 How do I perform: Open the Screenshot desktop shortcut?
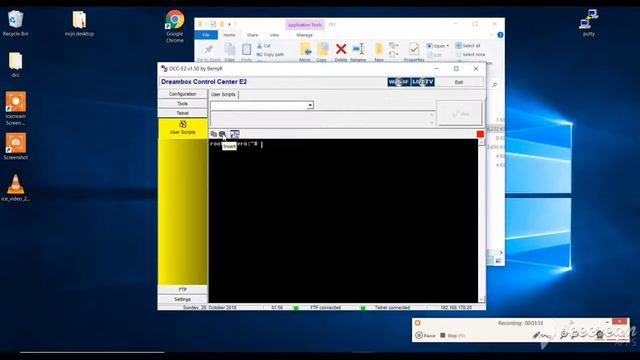pyautogui.click(x=16, y=146)
